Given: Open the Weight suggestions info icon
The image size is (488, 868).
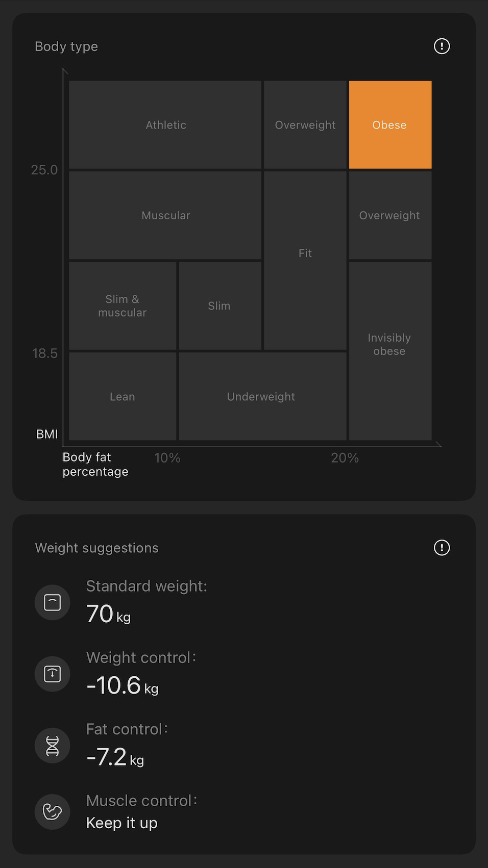Looking at the screenshot, I should (x=442, y=548).
